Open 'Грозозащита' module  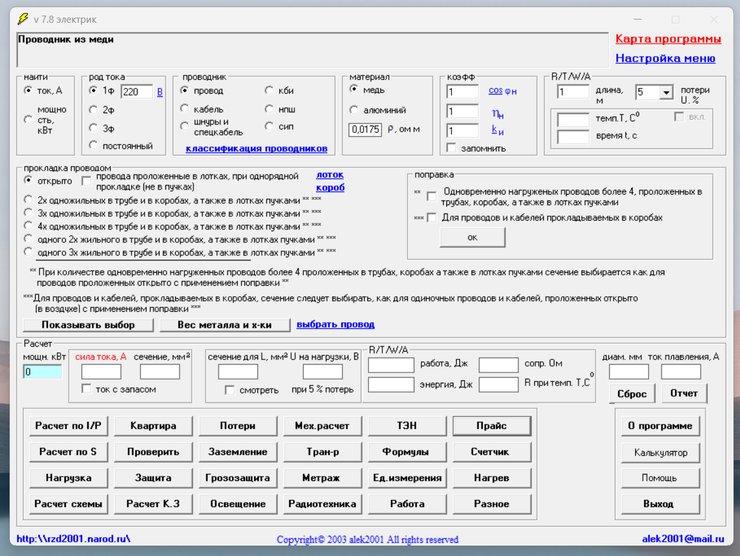pos(237,478)
